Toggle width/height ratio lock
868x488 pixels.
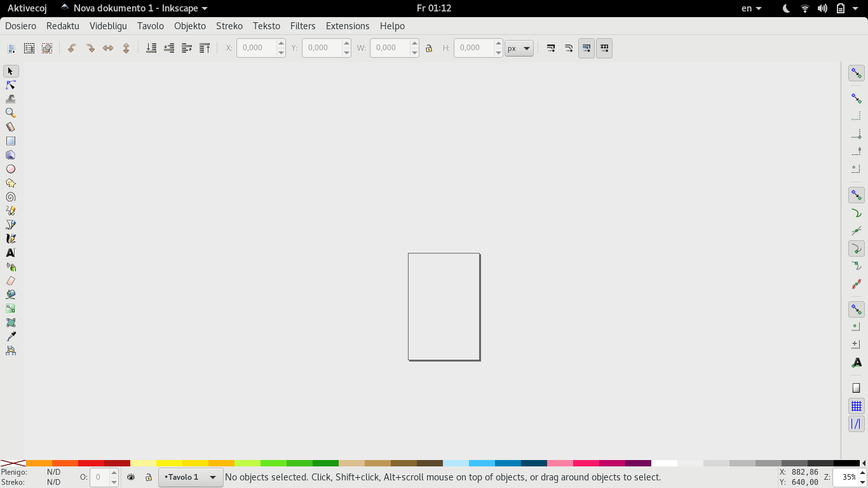pyautogui.click(x=429, y=48)
